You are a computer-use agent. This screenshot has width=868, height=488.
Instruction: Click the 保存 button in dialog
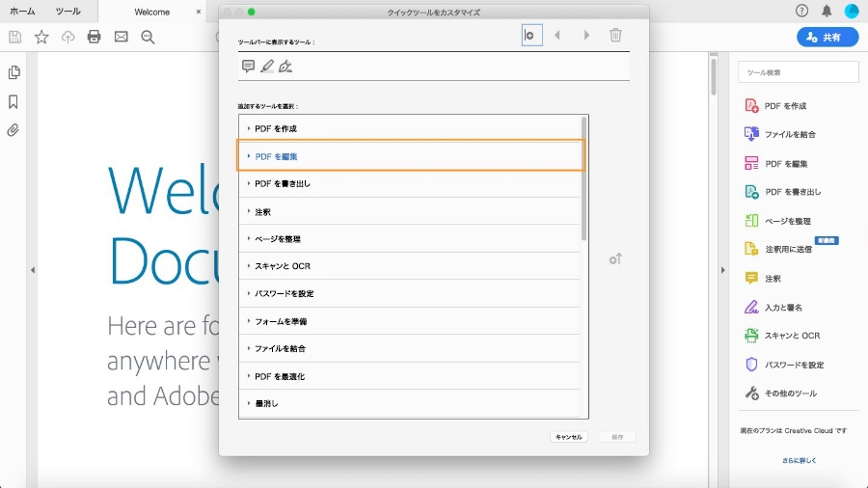point(617,437)
